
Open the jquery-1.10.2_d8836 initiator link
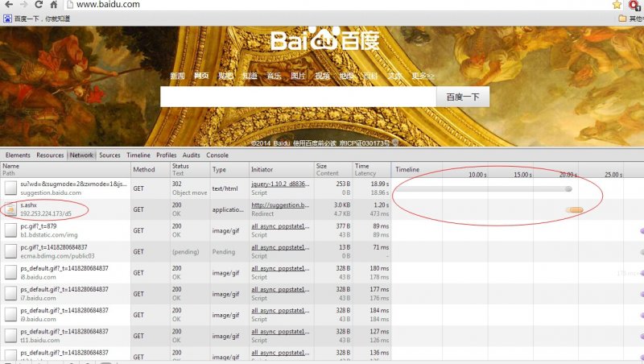[280, 184]
